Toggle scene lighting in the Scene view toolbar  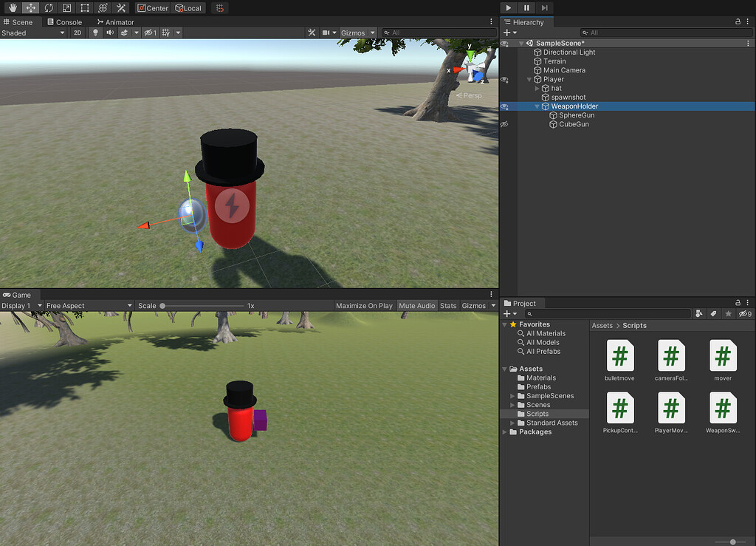96,33
